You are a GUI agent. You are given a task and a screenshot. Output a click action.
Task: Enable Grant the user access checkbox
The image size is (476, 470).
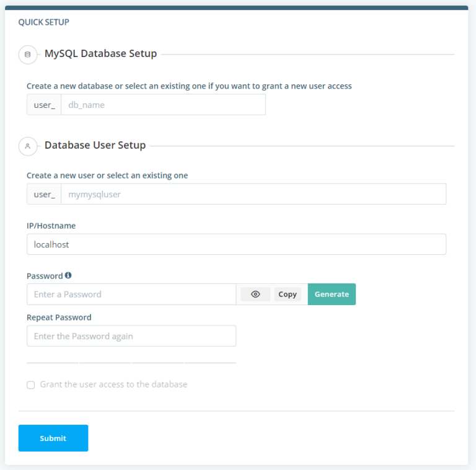[x=30, y=385]
